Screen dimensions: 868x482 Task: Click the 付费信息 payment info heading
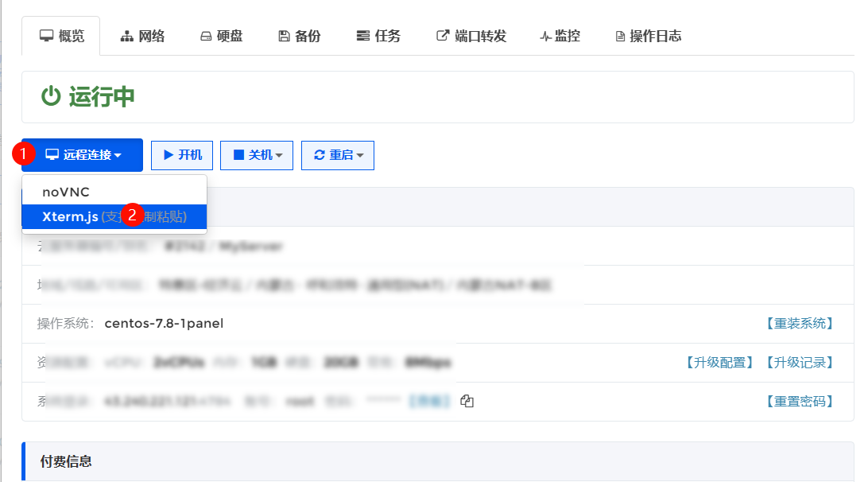pyautogui.click(x=66, y=461)
